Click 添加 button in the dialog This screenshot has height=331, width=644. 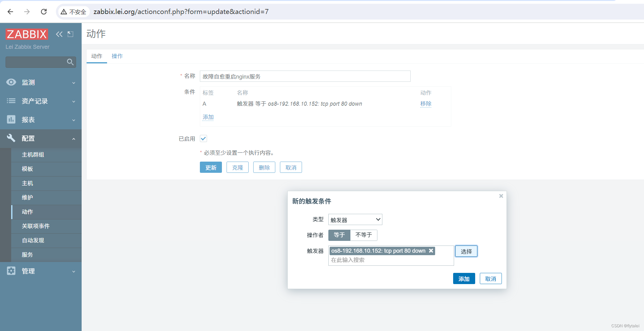464,278
